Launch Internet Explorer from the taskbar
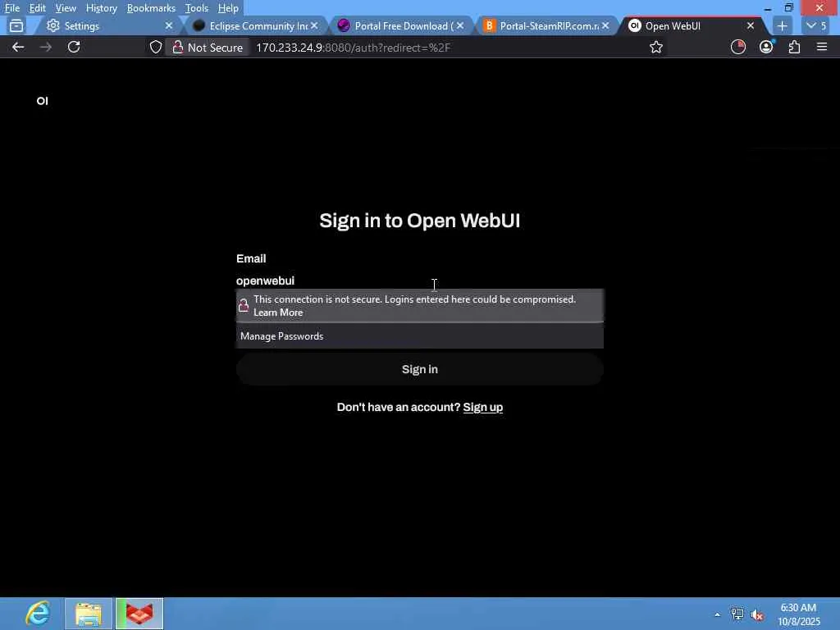 [38, 614]
